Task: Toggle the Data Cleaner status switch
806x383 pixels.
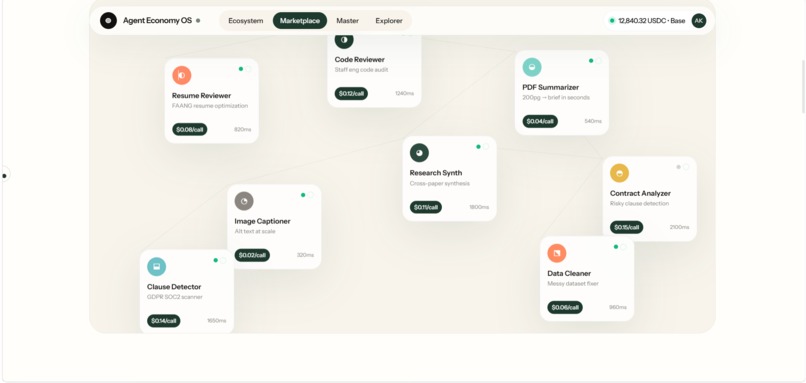Action: pos(620,247)
